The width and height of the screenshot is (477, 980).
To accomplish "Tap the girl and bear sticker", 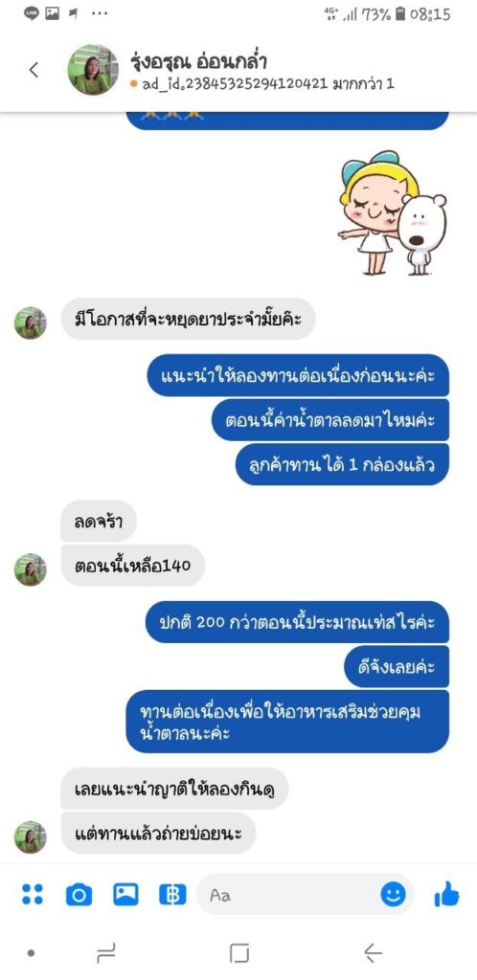I will (394, 212).
